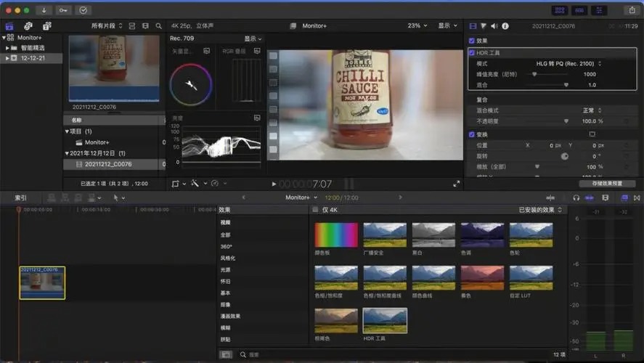Toggle the snapping icon in the timeline bar
Viewport: 644px width, 363px height.
590,198
